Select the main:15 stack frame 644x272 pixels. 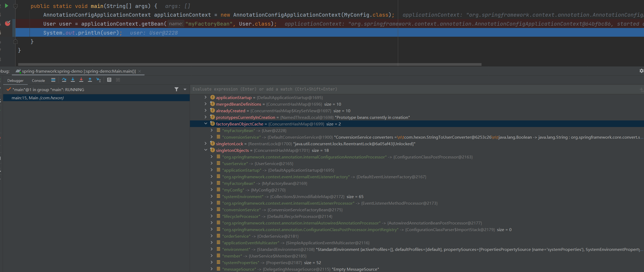coord(38,98)
